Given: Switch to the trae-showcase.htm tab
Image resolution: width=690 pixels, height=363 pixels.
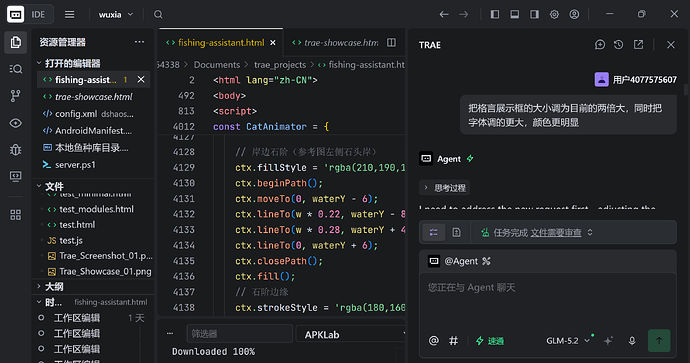Looking at the screenshot, I should [335, 43].
